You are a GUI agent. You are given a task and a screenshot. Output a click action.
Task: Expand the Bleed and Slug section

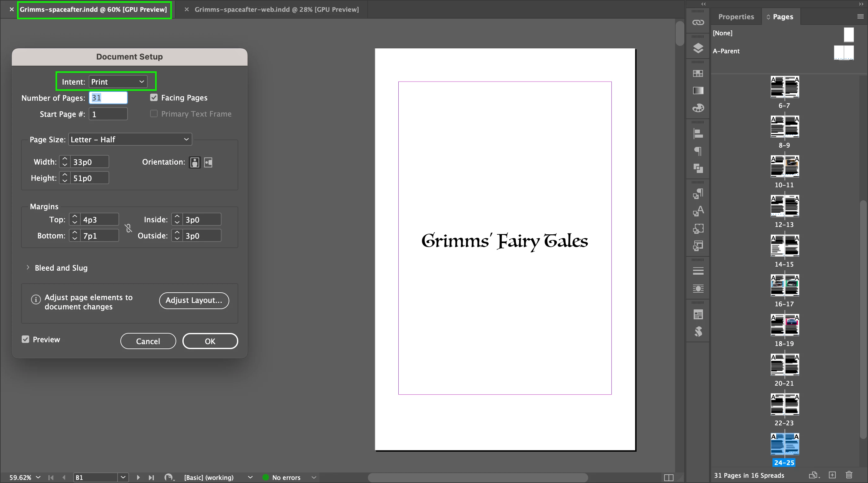pos(28,268)
